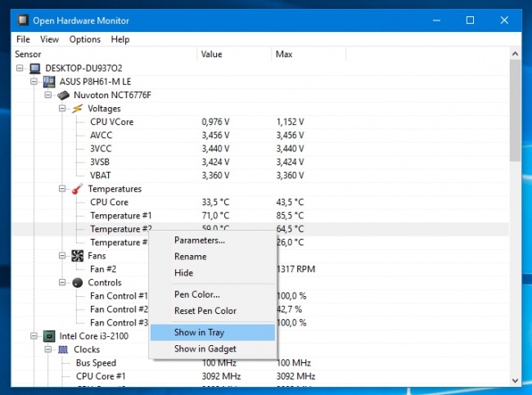Minimize the Open Hardware Monitor window
The image size is (532, 395).
pos(437,20)
